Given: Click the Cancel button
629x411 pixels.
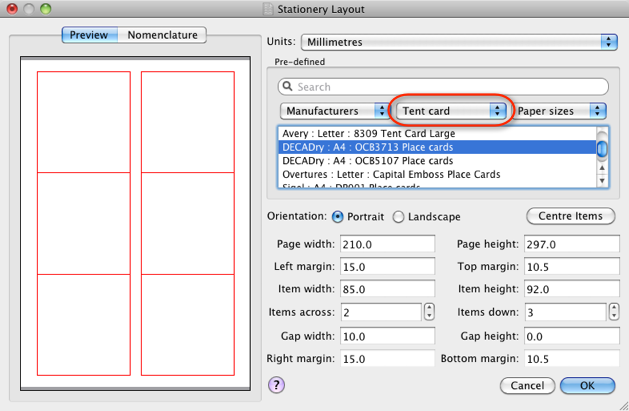Looking at the screenshot, I should click(527, 385).
